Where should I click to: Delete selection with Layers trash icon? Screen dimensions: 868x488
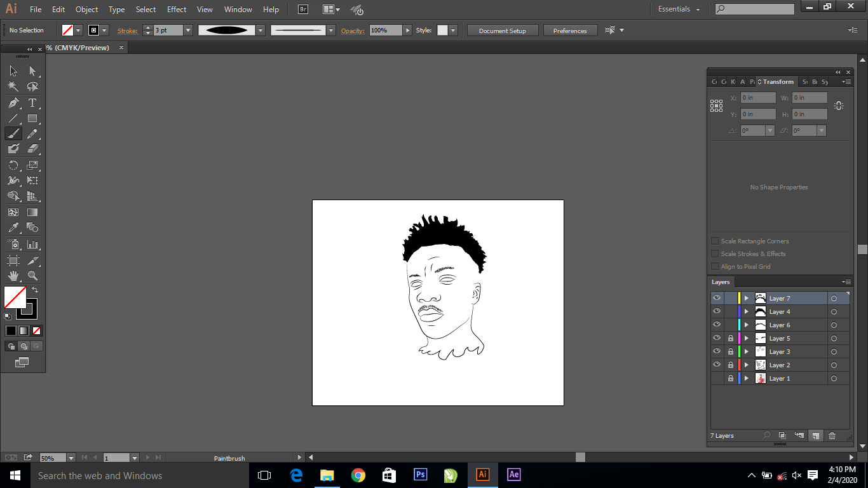coord(832,436)
